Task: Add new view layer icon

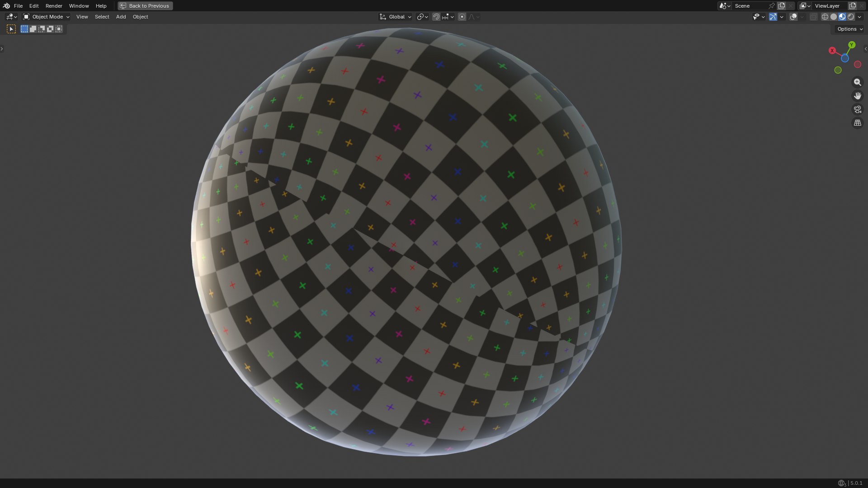Action: coord(853,6)
